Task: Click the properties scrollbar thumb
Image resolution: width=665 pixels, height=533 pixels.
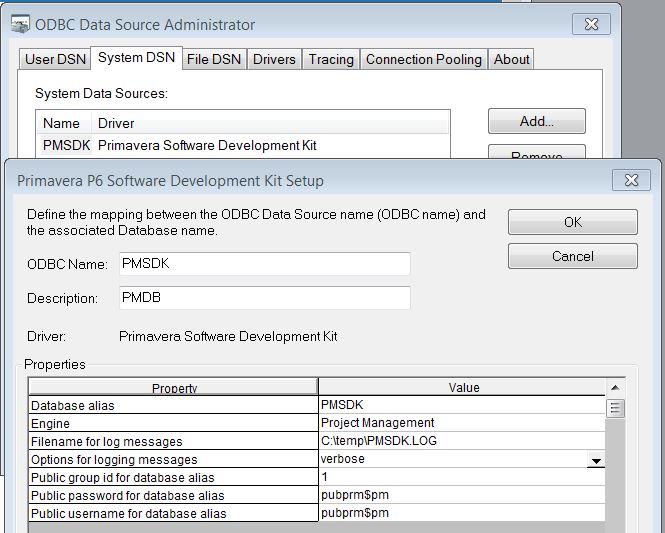Action: [615, 408]
